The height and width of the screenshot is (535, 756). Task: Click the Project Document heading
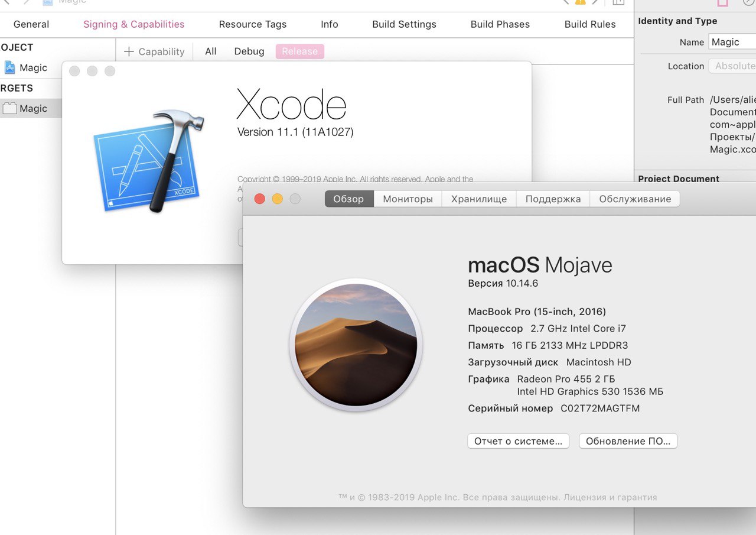(679, 179)
